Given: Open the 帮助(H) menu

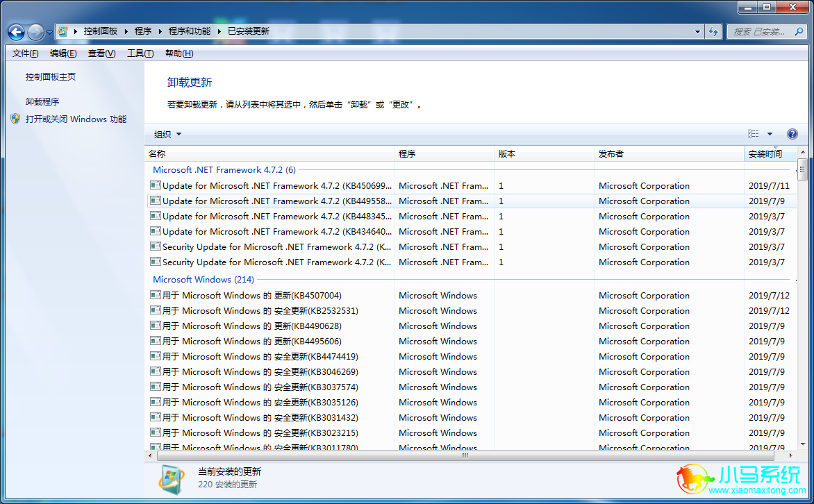Looking at the screenshot, I should (179, 53).
